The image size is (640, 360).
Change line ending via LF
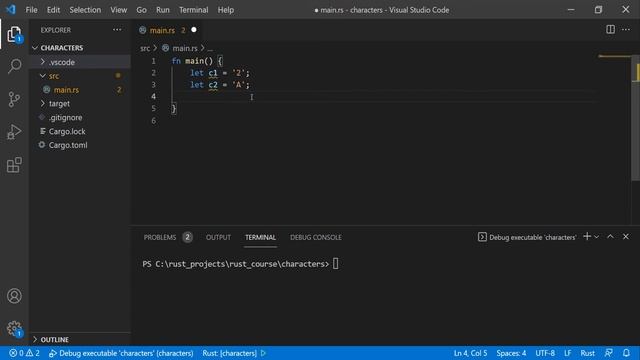(567, 353)
